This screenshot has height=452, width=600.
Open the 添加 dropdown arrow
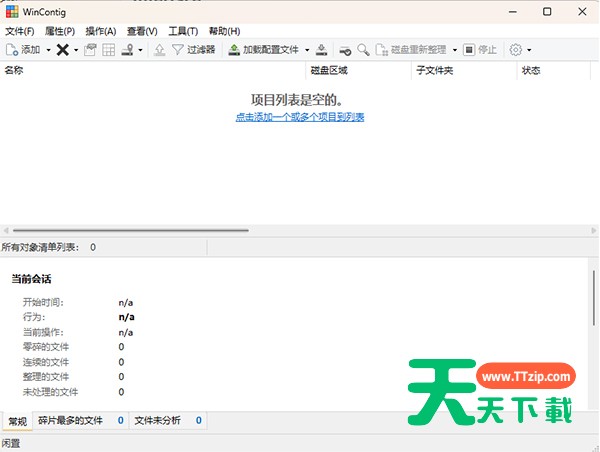tap(49, 50)
